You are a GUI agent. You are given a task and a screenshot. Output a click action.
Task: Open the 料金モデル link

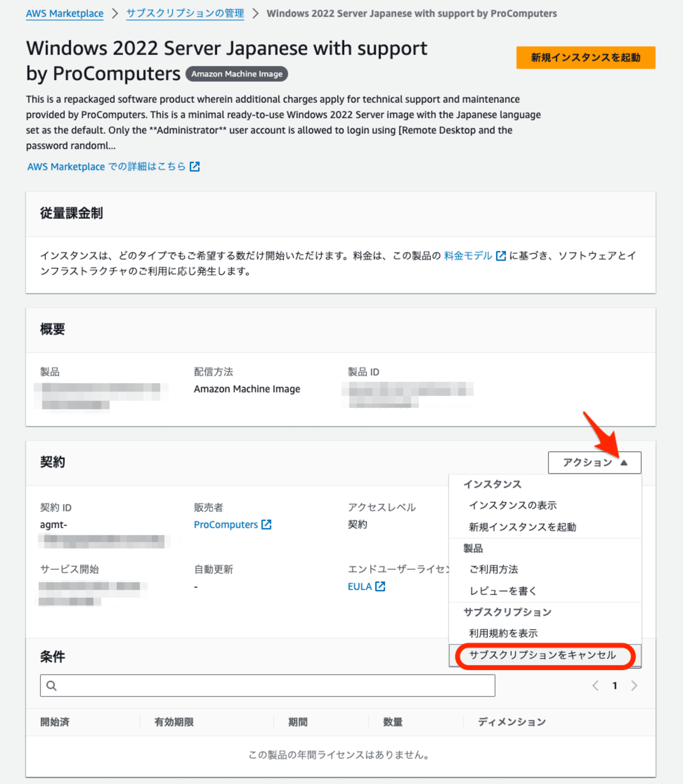coord(468,256)
